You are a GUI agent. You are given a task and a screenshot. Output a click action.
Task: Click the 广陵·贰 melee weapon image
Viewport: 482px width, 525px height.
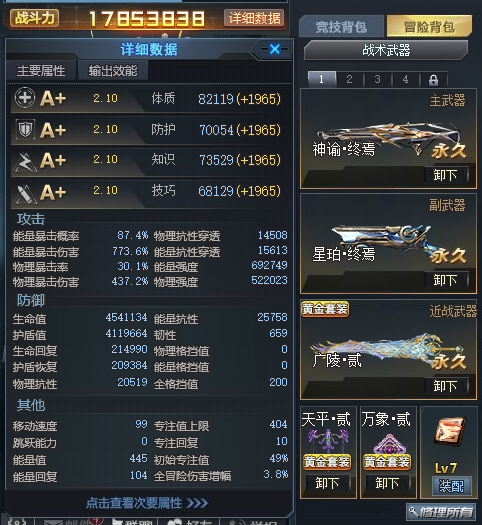tap(386, 350)
